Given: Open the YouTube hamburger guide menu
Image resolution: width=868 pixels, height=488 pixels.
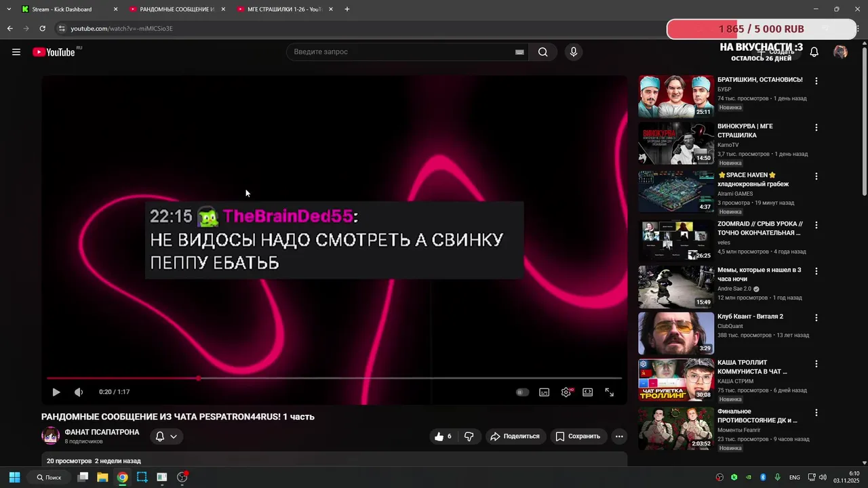Looking at the screenshot, I should coord(16,52).
